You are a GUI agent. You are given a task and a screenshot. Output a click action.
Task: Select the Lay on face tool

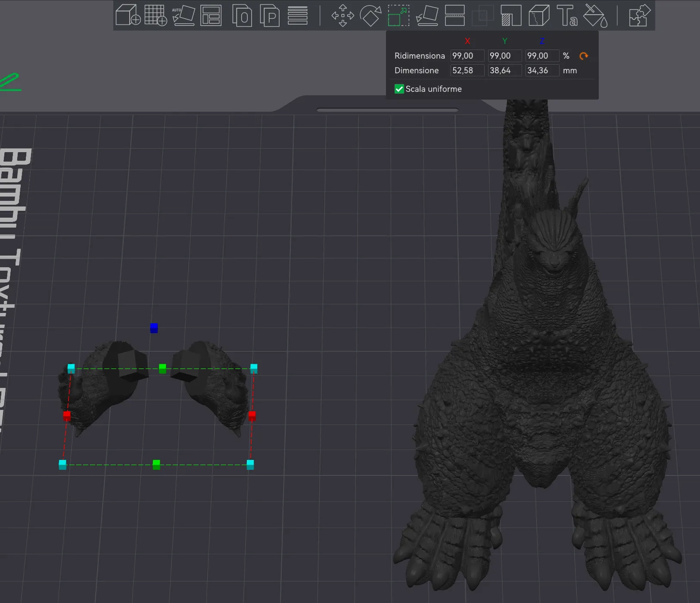pyautogui.click(x=427, y=16)
